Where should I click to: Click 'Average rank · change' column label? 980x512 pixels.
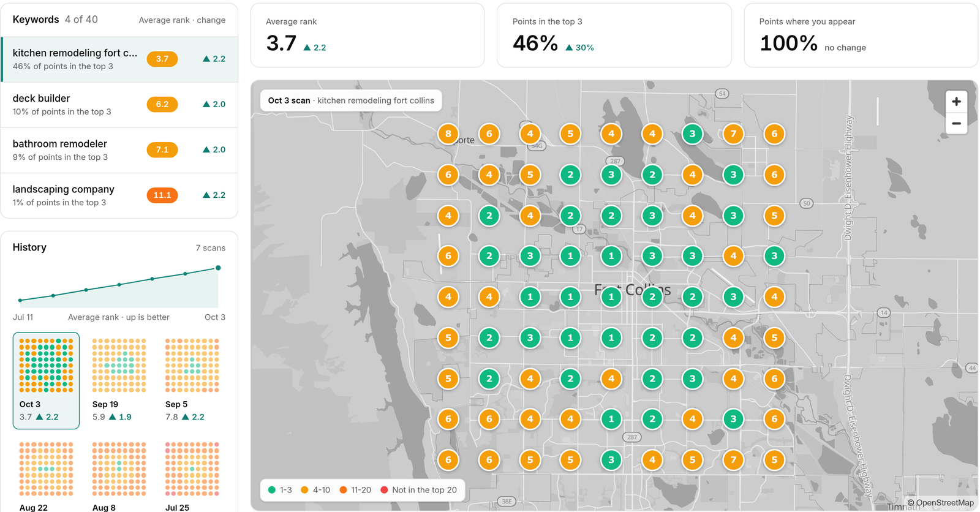tap(182, 20)
